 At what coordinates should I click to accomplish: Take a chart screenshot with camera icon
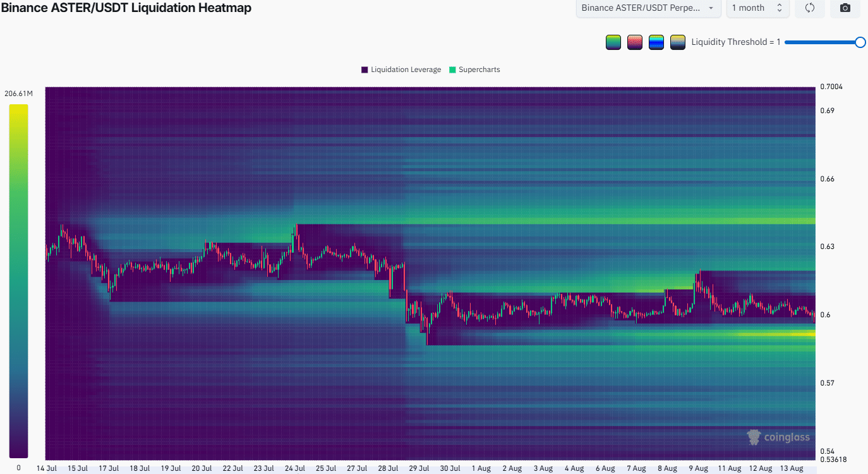(845, 8)
